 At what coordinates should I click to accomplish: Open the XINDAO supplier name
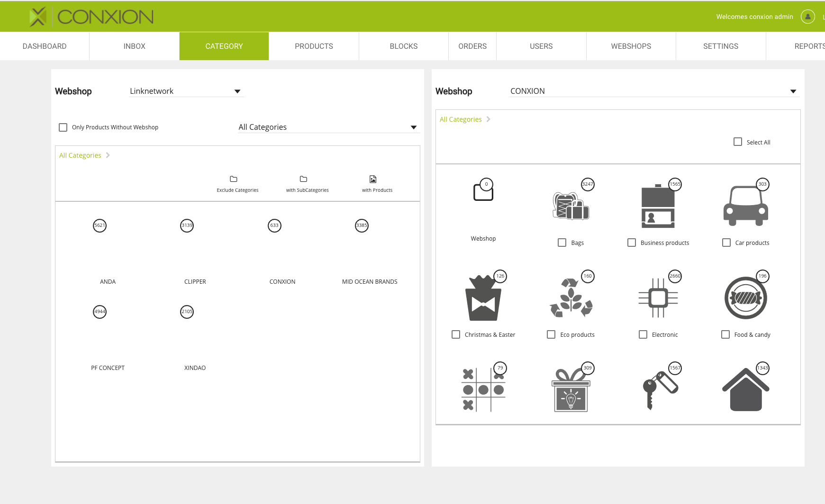click(195, 368)
